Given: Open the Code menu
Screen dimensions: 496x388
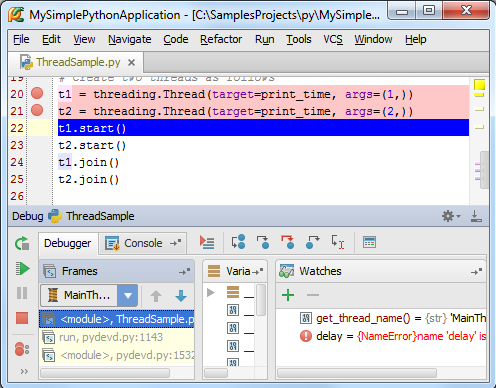Looking at the screenshot, I should click(176, 39).
